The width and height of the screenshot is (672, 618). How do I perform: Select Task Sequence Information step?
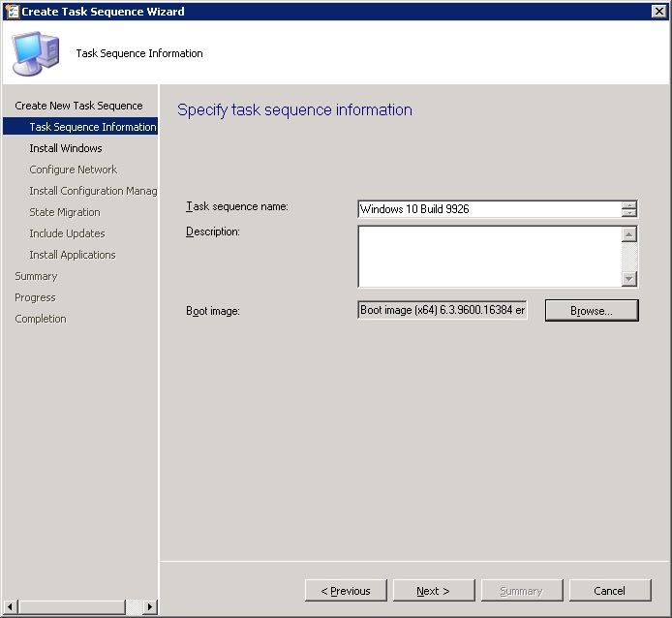[92, 127]
